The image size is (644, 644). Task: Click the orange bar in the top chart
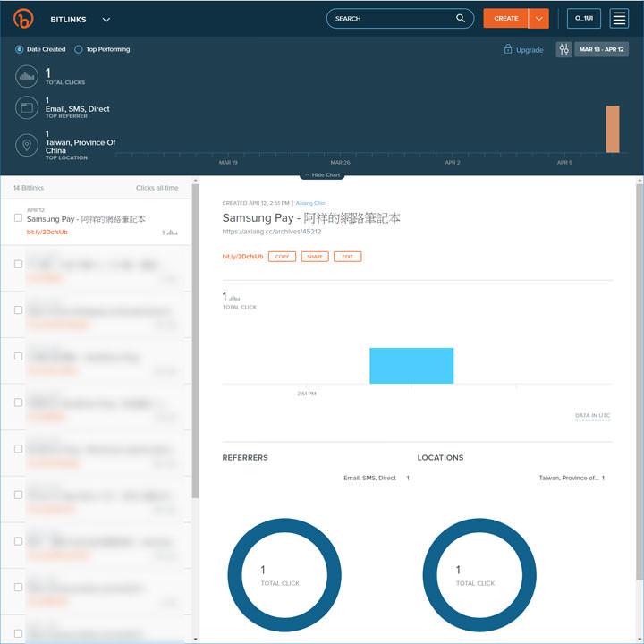[x=613, y=129]
